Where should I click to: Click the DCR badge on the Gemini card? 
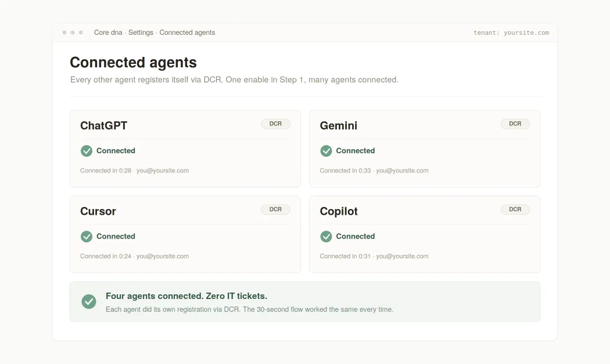[x=515, y=124]
